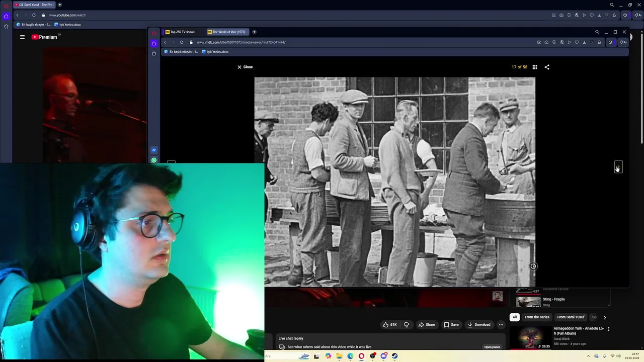The image size is (644, 362).
Task: Open YouTube guide hamburger menu
Action: [x=22, y=37]
